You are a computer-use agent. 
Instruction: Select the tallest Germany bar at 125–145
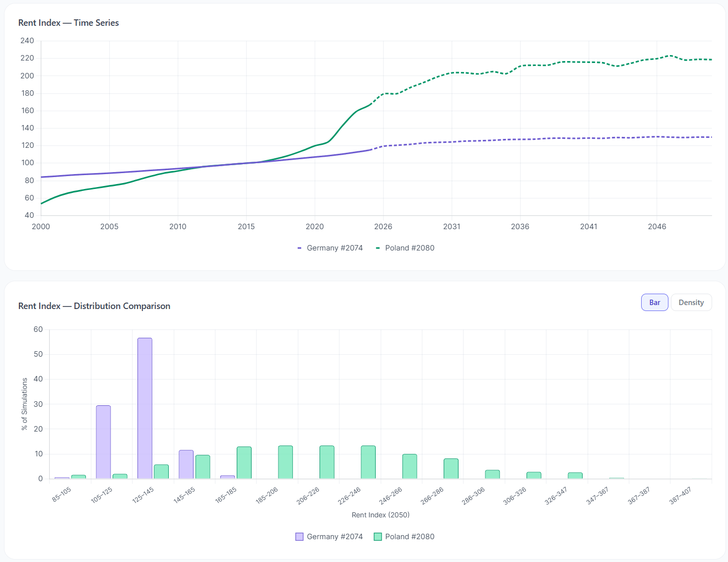tap(145, 408)
